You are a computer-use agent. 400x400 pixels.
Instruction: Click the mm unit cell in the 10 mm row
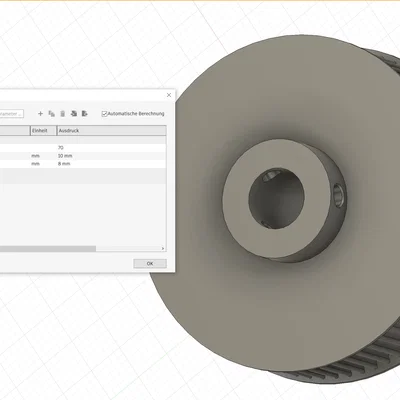(44, 156)
